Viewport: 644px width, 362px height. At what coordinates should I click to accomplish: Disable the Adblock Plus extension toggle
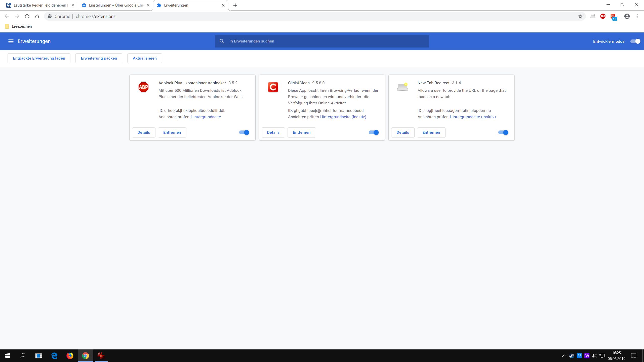click(x=244, y=132)
